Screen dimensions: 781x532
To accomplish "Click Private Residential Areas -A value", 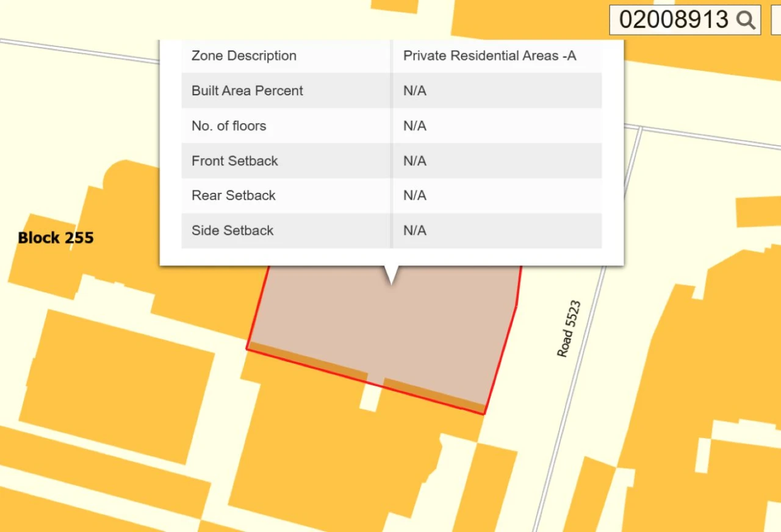I will tap(490, 56).
